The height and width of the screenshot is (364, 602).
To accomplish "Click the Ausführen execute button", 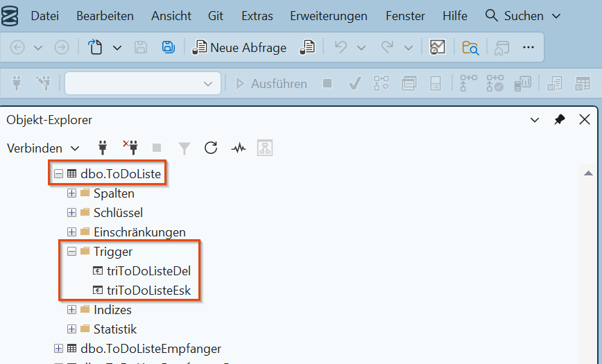I will pyautogui.click(x=271, y=83).
